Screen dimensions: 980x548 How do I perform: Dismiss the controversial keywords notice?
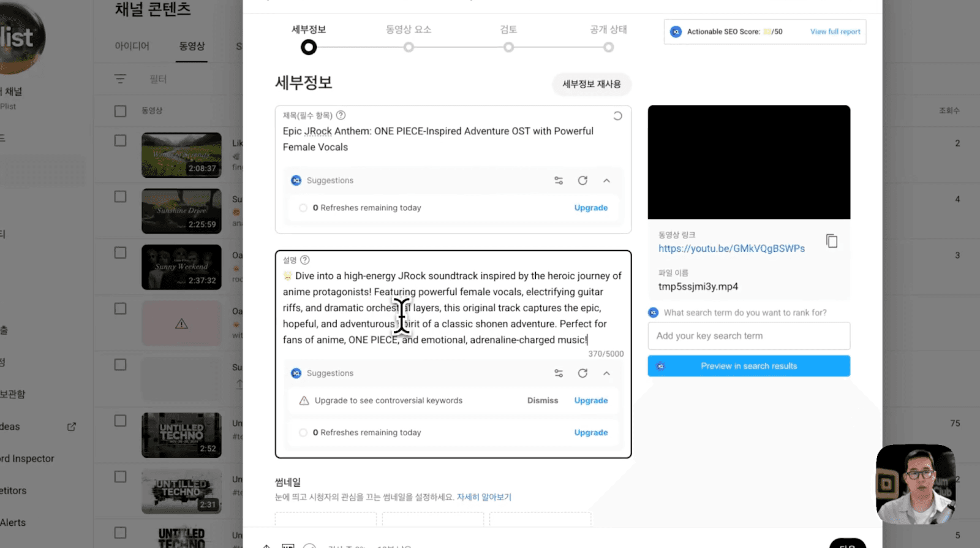[543, 401]
